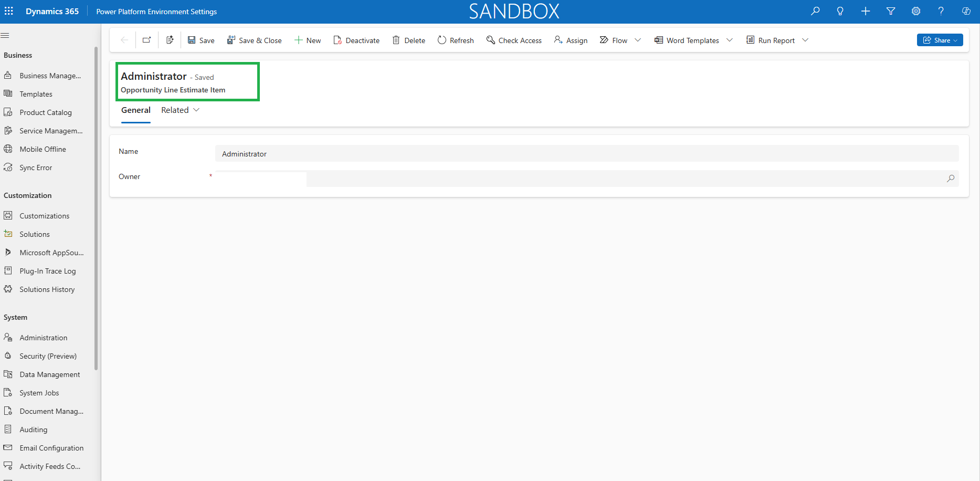Open the Related tab menu
The height and width of the screenshot is (481, 980).
pos(181,110)
